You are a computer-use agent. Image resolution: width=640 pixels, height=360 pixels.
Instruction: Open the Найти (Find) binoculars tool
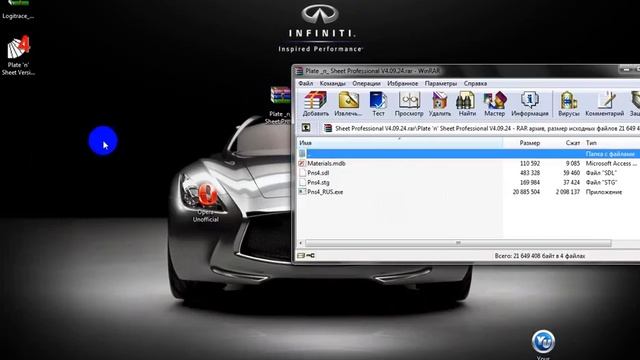click(467, 104)
